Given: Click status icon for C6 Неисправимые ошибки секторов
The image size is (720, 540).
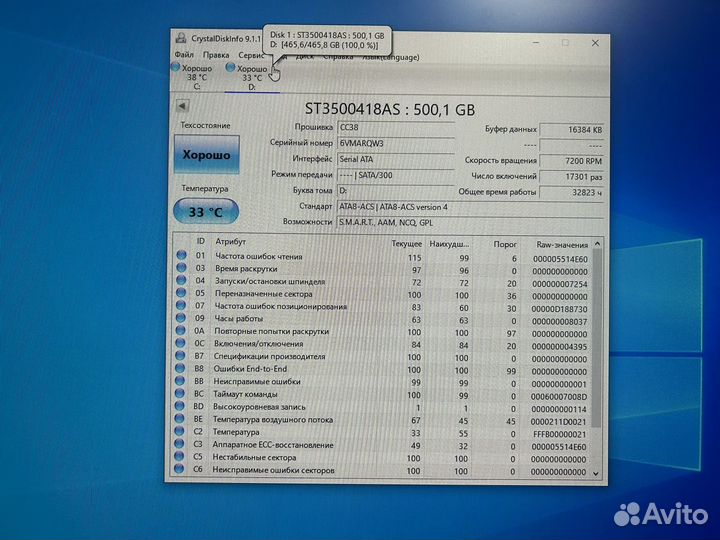Looking at the screenshot, I should [179, 469].
